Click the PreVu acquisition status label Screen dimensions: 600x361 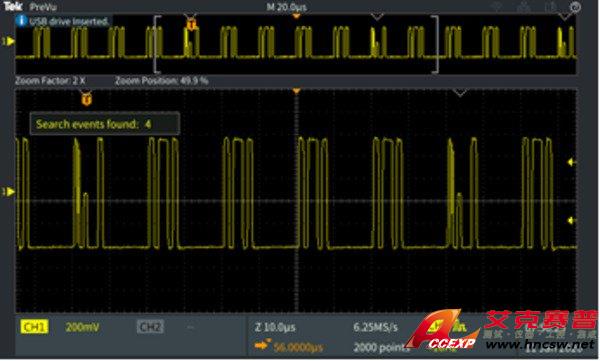[43, 7]
